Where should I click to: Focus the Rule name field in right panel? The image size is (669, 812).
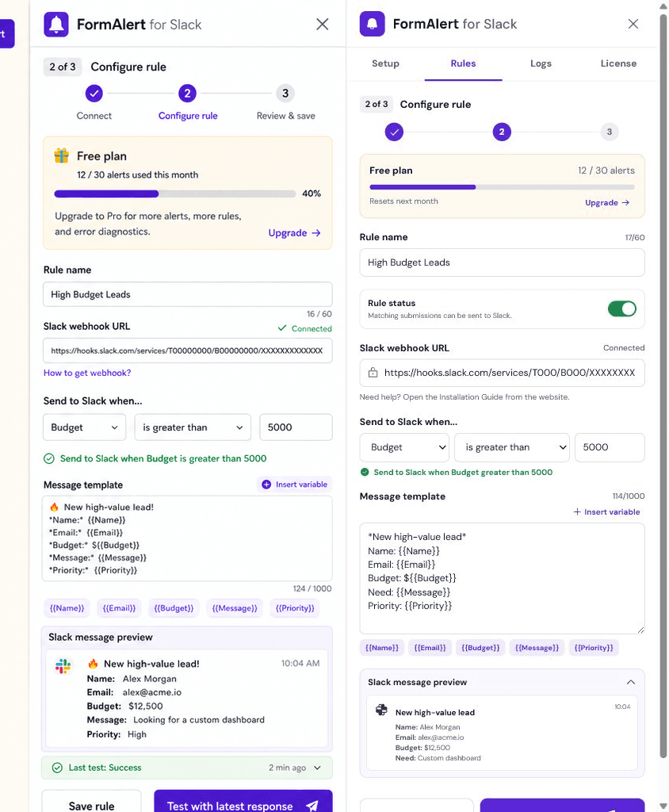point(502,262)
